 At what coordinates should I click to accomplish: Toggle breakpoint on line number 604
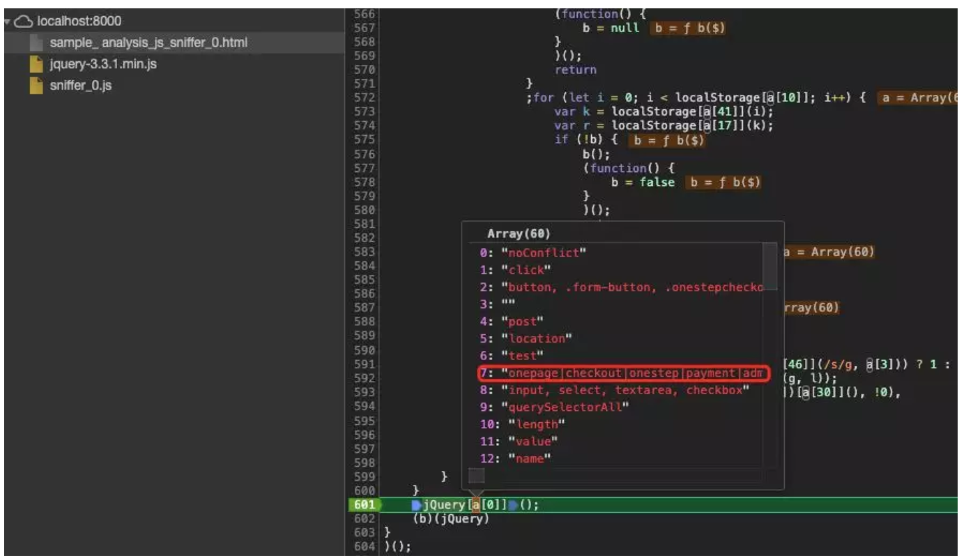(x=365, y=547)
